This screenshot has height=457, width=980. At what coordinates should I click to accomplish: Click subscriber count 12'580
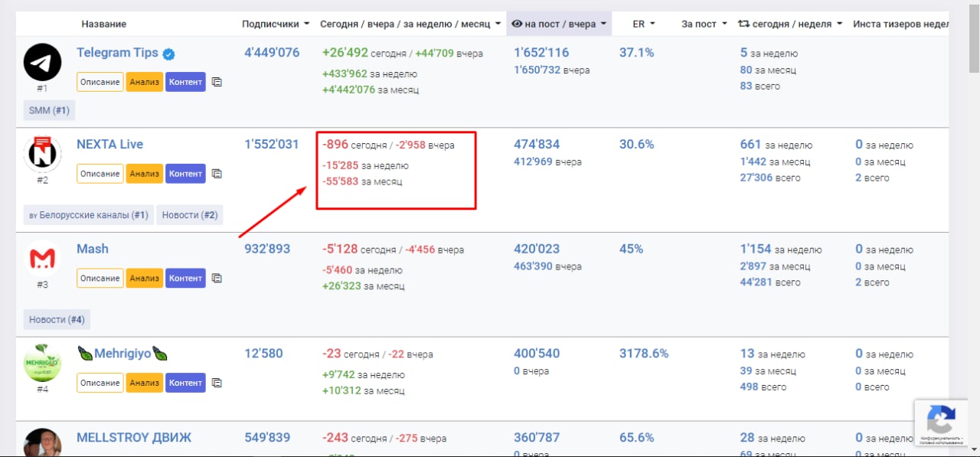pyautogui.click(x=263, y=354)
